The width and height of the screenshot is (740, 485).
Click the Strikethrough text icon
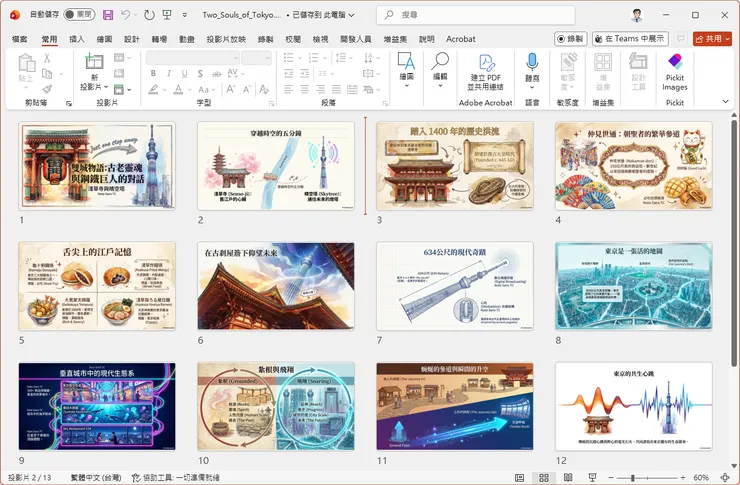coord(216,74)
